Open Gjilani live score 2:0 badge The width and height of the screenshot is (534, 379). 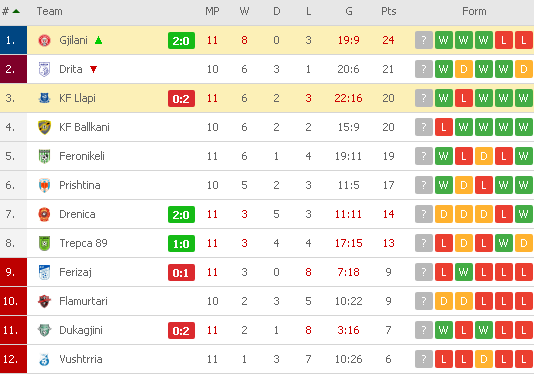point(181,41)
